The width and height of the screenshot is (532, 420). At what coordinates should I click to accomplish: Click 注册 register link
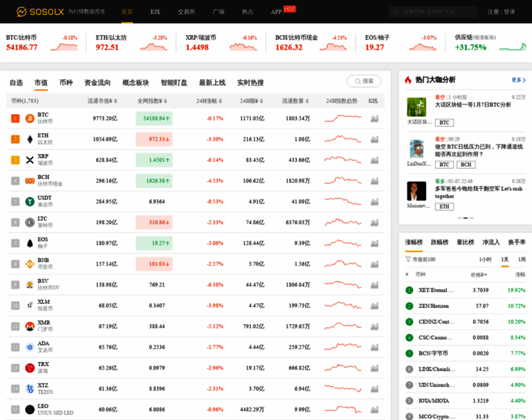click(493, 12)
